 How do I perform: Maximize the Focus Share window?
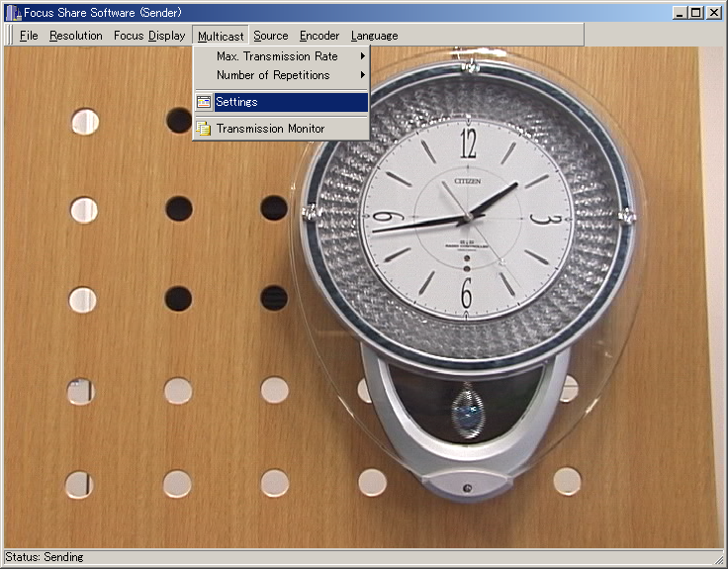pyautogui.click(x=696, y=12)
